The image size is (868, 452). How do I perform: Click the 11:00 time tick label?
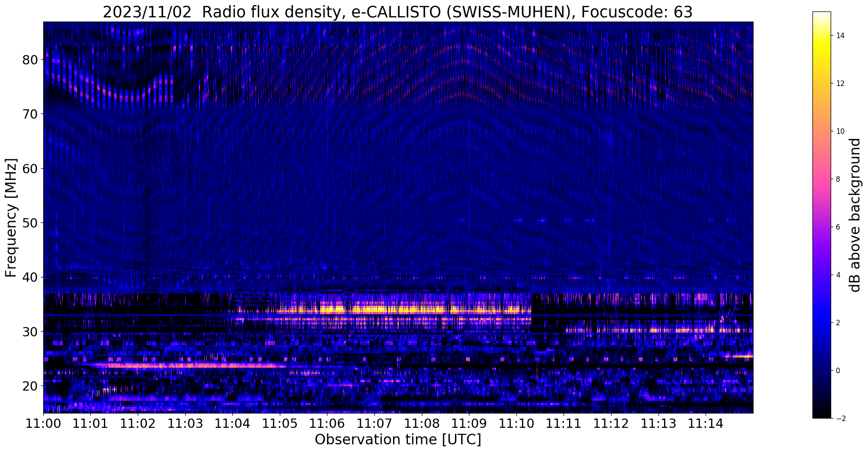click(x=43, y=423)
